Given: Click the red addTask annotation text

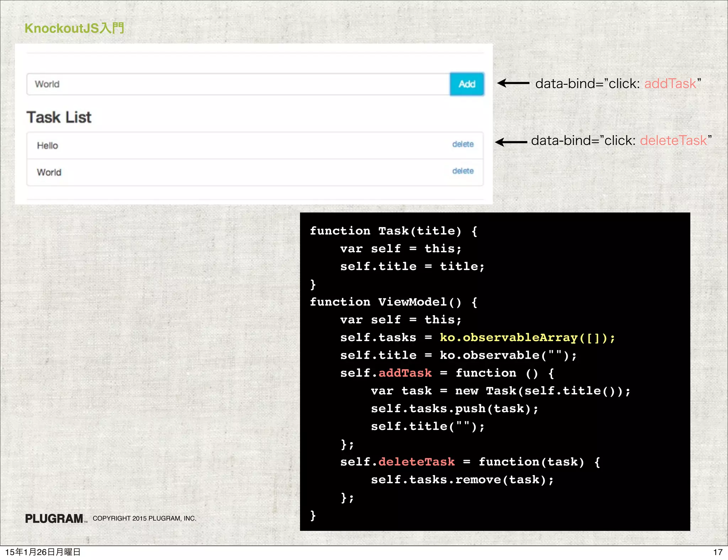Looking at the screenshot, I should [670, 84].
